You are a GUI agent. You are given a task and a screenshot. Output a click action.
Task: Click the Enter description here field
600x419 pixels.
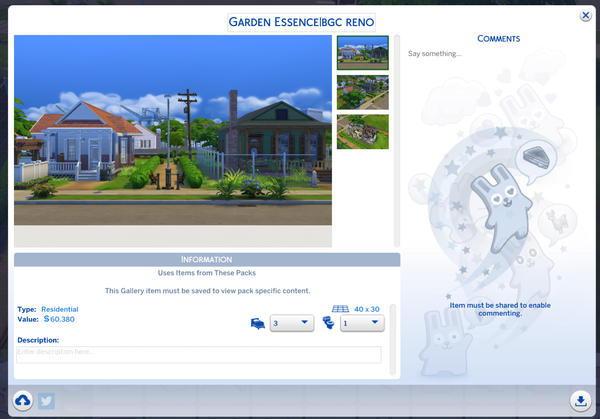[x=199, y=354]
